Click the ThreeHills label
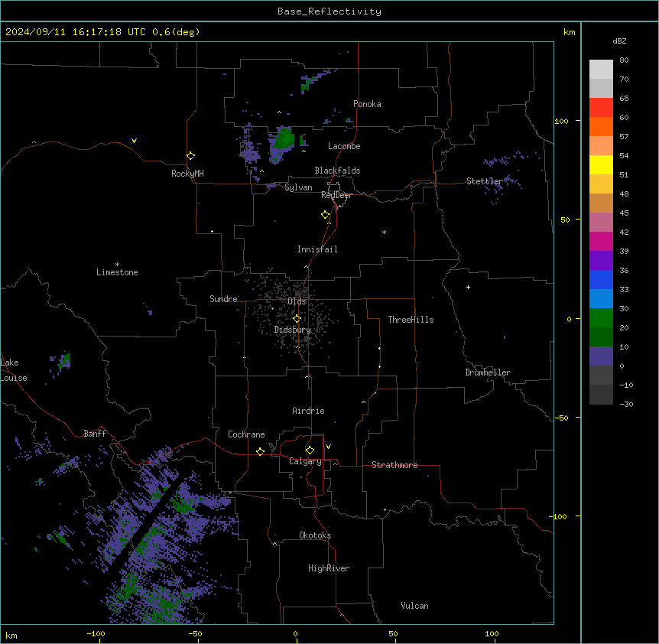Screen dimensions: 659x644 [411, 320]
